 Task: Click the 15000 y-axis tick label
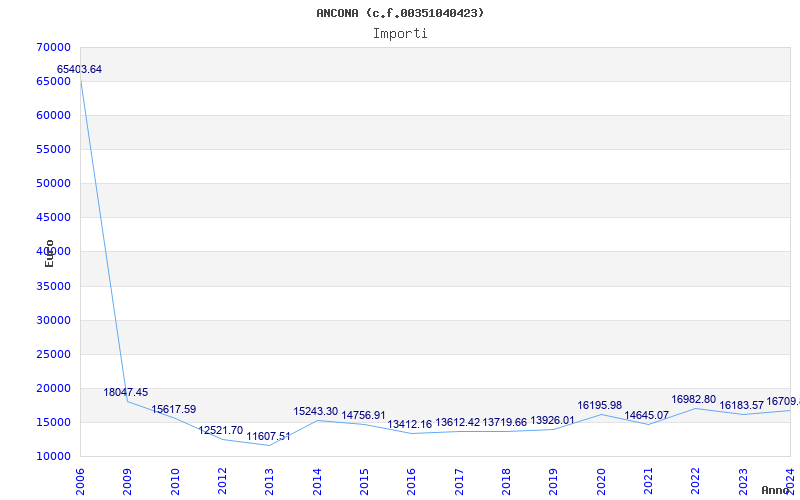tap(54, 422)
